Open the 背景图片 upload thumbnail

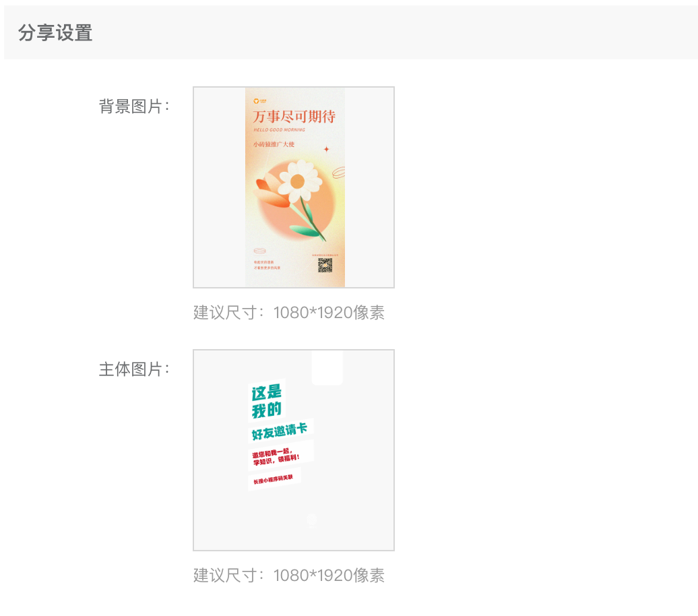tap(294, 187)
